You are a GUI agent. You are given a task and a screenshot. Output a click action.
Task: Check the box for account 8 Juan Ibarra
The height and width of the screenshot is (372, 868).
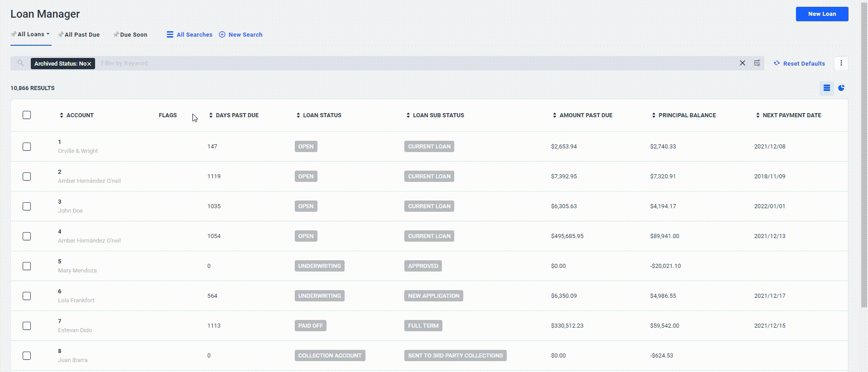pyautogui.click(x=27, y=356)
